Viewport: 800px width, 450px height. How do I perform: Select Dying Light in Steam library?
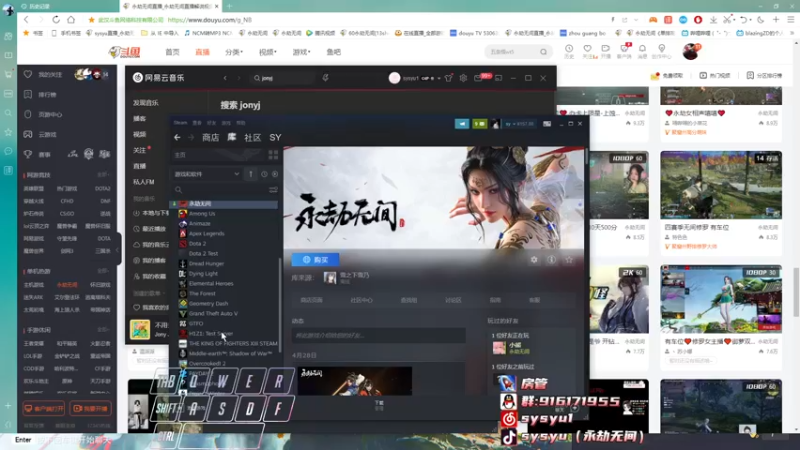point(203,273)
